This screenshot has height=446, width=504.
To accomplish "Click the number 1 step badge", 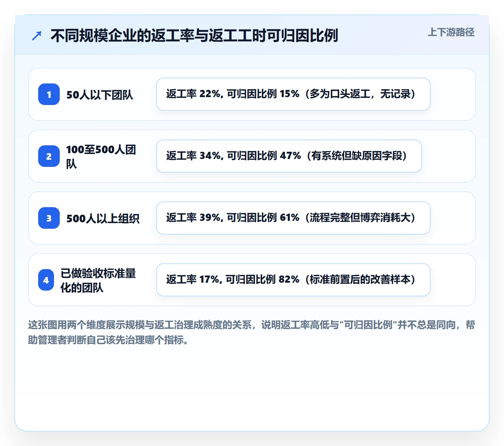I will click(x=49, y=94).
